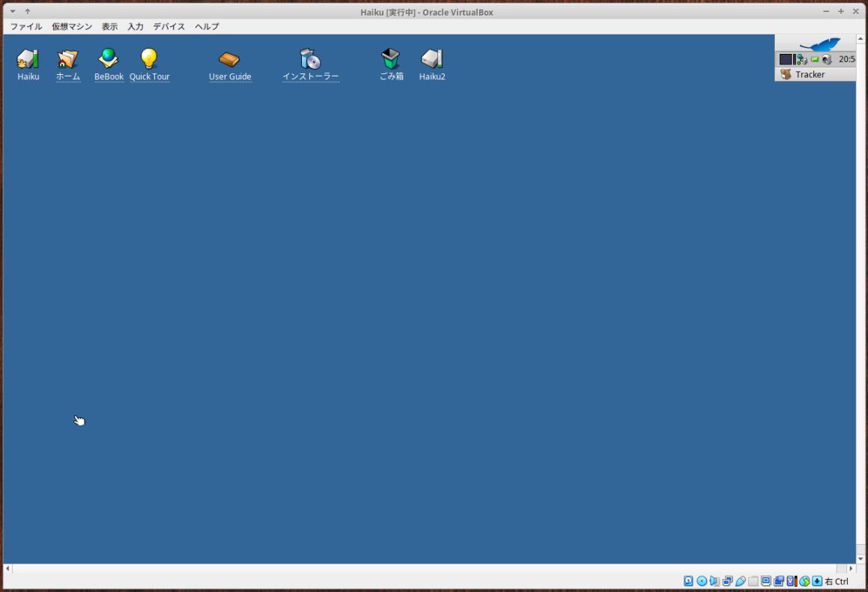Click the display status icon in VirtualBox
The width and height of the screenshot is (868, 592).
[766, 581]
